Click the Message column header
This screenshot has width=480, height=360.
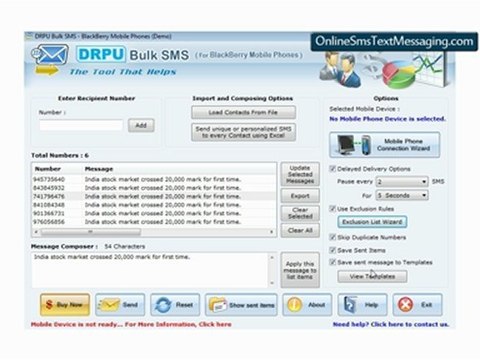(x=99, y=169)
